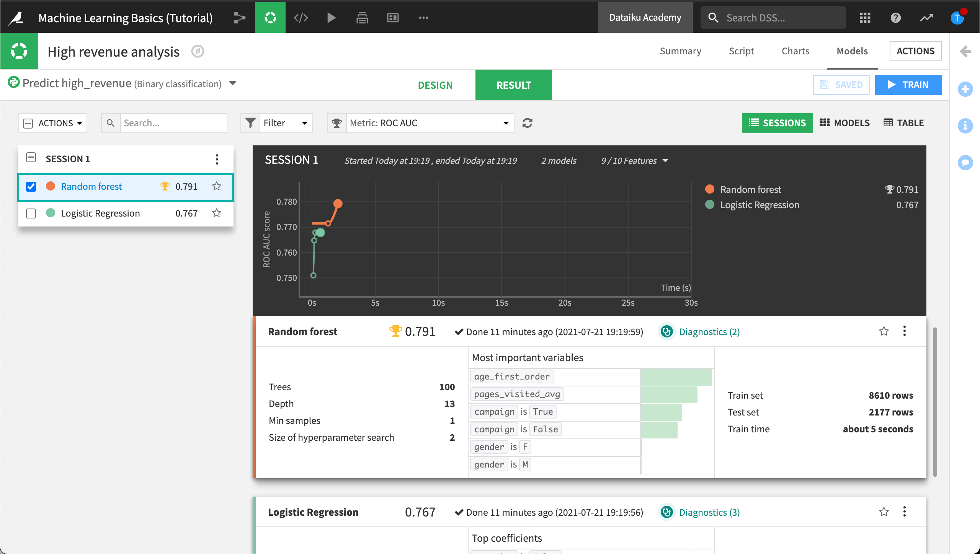Open the more options ellipsis menu
This screenshot has height=554, width=980.
[423, 18]
